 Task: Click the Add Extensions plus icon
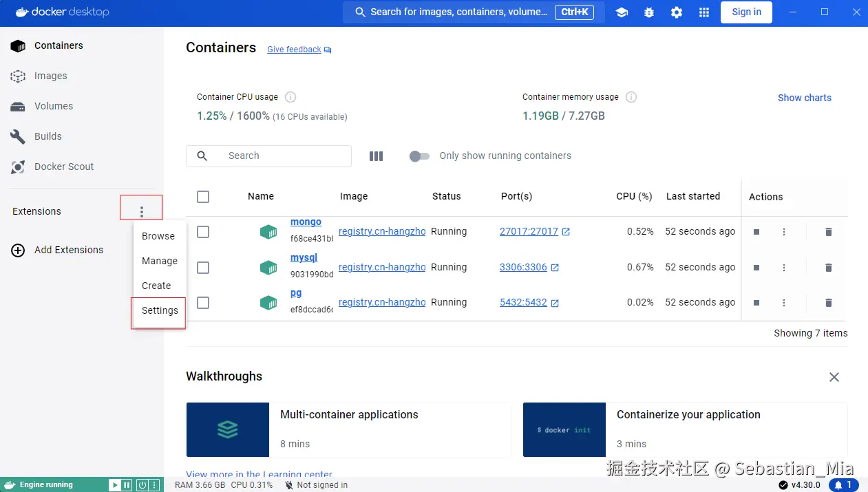pos(18,250)
